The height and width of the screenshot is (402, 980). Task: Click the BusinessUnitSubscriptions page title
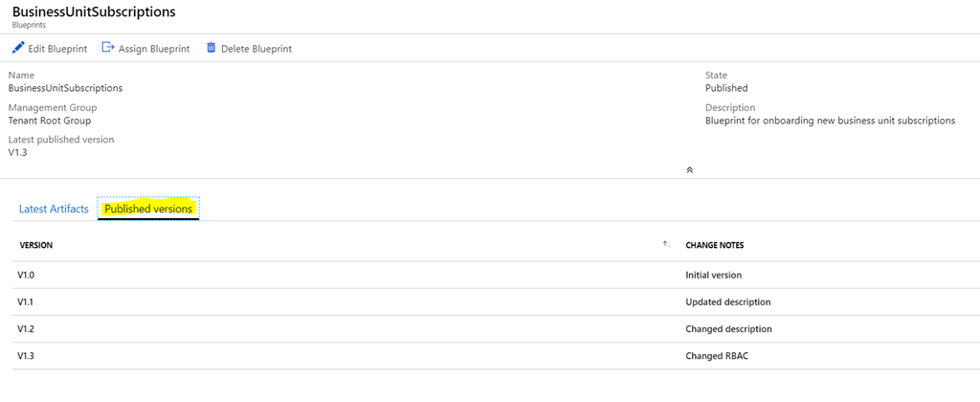click(x=94, y=11)
